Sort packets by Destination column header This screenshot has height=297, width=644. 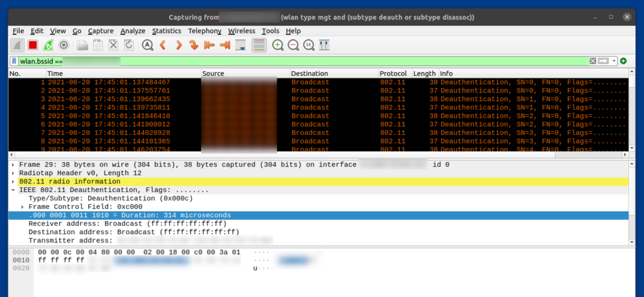[334, 73]
